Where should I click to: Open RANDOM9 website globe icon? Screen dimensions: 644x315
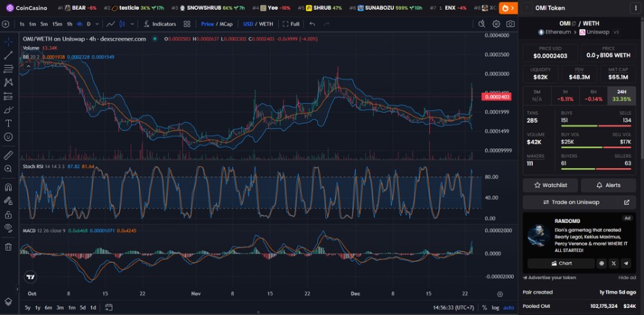point(602,263)
